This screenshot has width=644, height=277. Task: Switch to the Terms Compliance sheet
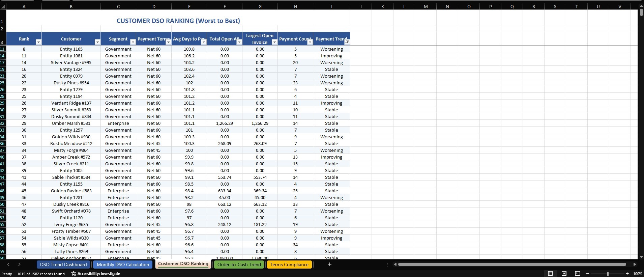click(289, 265)
